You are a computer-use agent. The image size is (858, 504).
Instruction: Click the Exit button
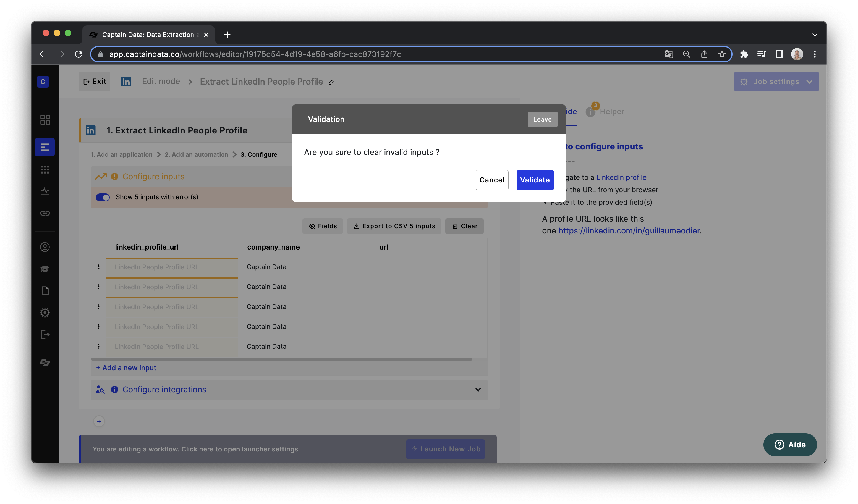tap(94, 81)
